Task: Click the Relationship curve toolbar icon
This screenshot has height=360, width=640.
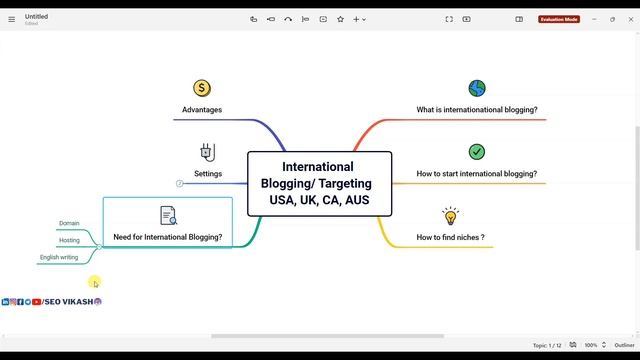Action: (x=288, y=19)
